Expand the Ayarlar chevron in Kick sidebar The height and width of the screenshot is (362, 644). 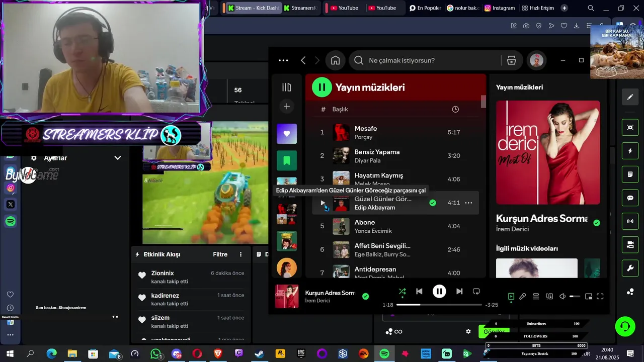point(118,158)
